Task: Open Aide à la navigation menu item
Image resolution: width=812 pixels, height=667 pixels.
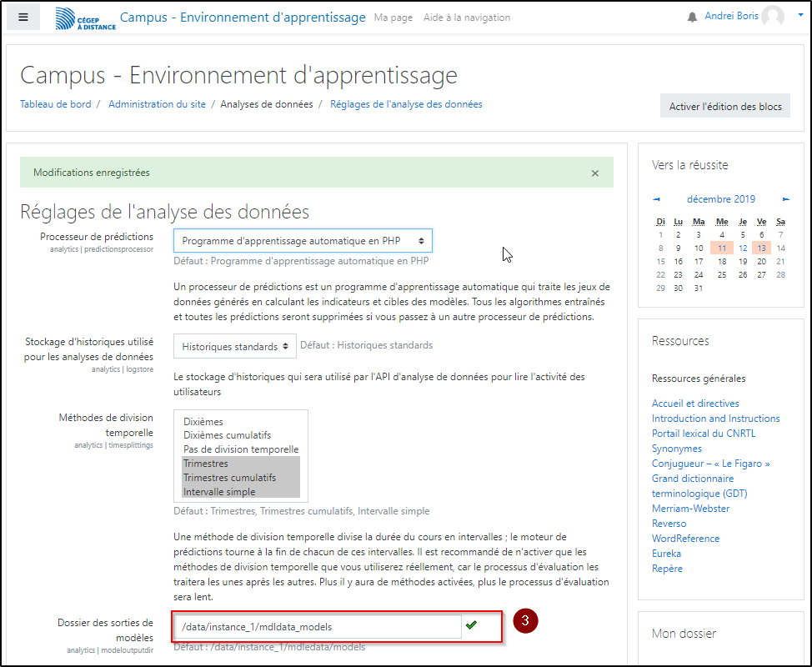Action: coord(466,18)
